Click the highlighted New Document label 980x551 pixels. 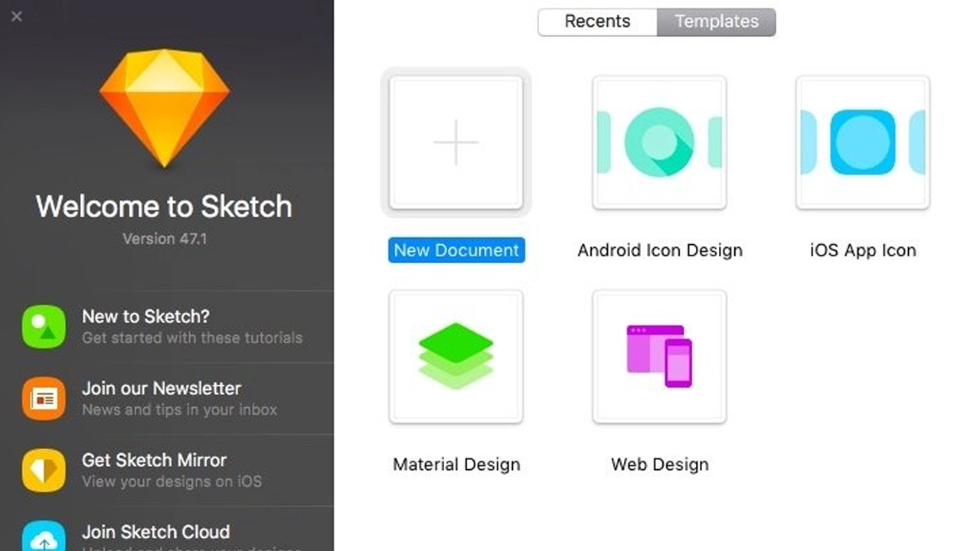point(456,250)
